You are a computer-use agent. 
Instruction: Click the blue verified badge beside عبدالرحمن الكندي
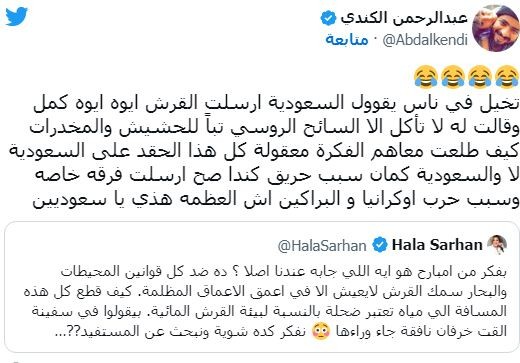328,18
